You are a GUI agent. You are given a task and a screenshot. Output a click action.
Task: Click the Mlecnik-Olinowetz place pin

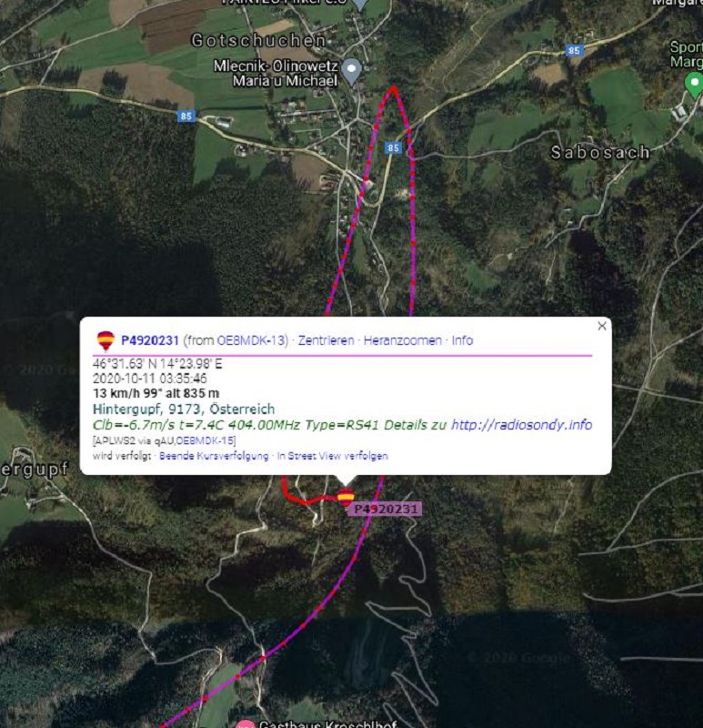[x=351, y=72]
